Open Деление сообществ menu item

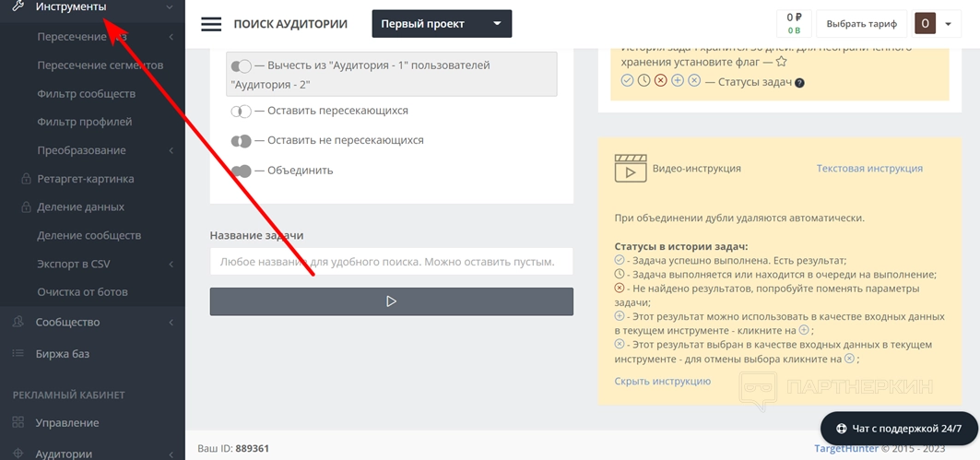click(x=89, y=236)
